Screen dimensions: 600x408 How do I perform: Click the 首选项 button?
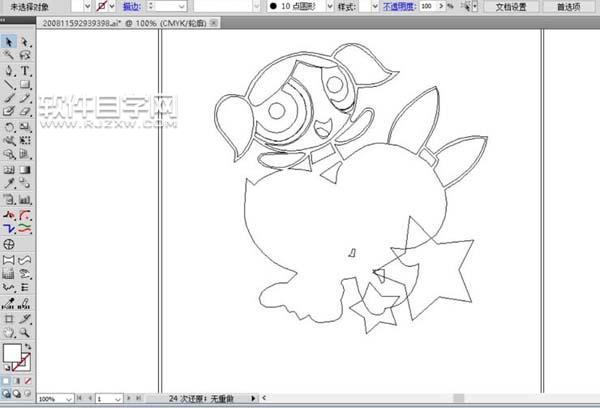[x=569, y=7]
